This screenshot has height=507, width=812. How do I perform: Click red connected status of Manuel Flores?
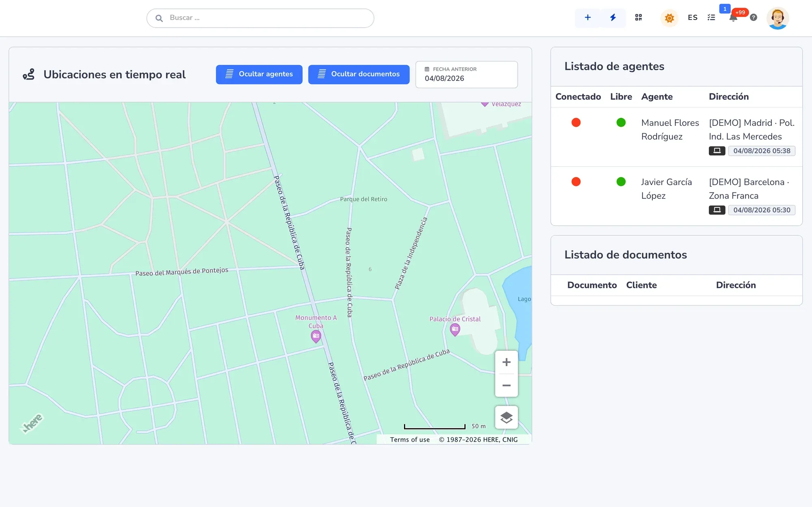pyautogui.click(x=576, y=123)
